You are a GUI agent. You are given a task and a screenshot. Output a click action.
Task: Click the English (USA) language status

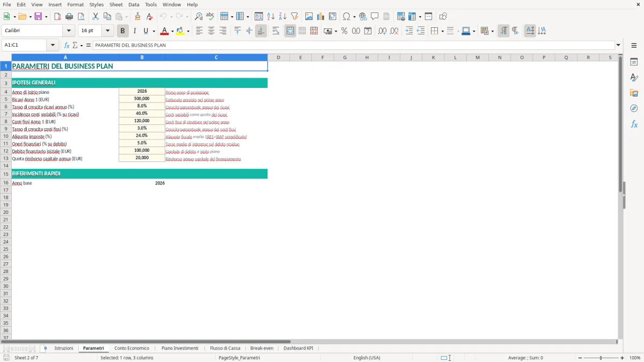click(367, 358)
